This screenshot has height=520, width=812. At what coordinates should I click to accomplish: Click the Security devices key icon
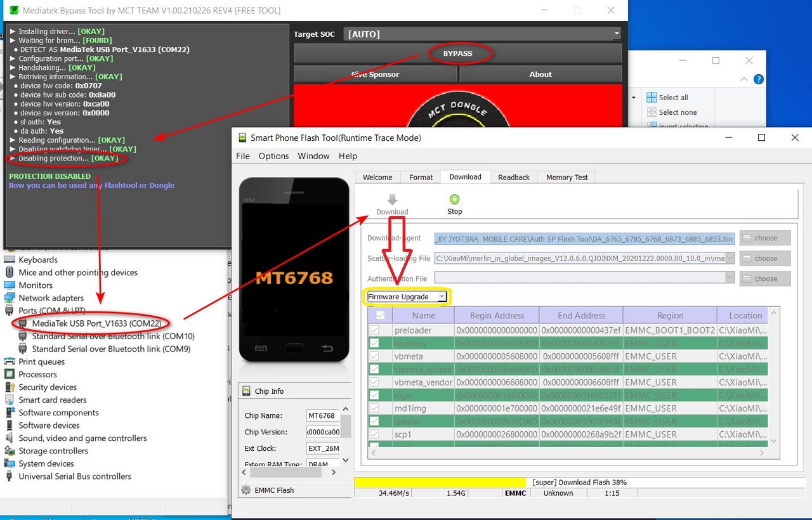tap(10, 387)
